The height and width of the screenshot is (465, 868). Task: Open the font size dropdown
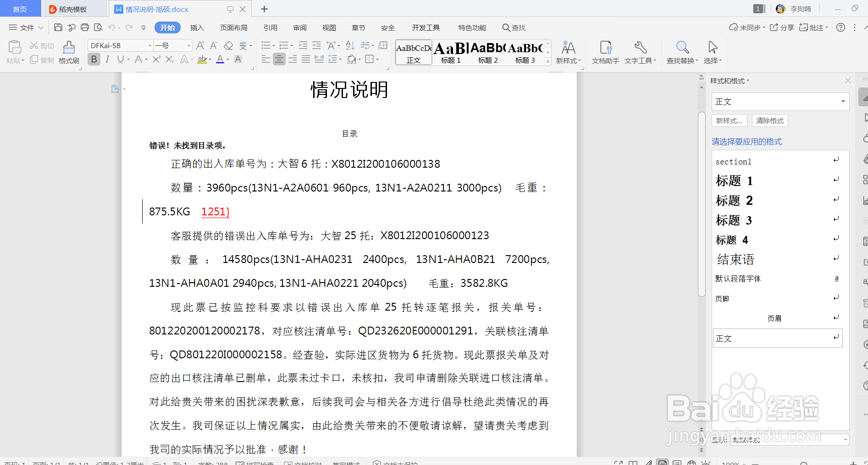point(188,45)
